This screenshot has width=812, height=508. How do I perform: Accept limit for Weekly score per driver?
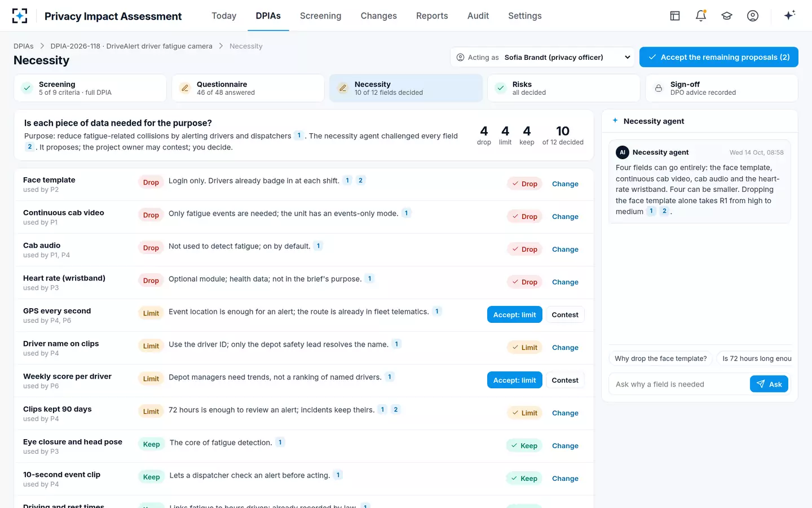[x=515, y=380]
